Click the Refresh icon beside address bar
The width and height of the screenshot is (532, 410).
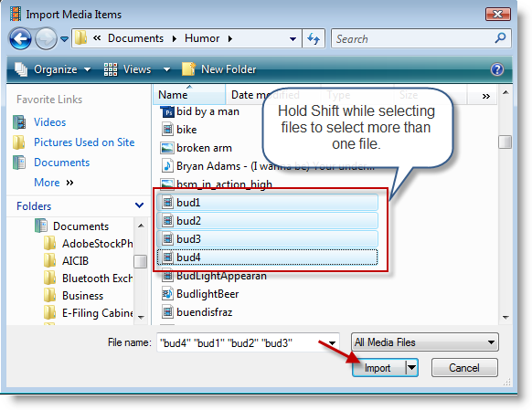314,38
